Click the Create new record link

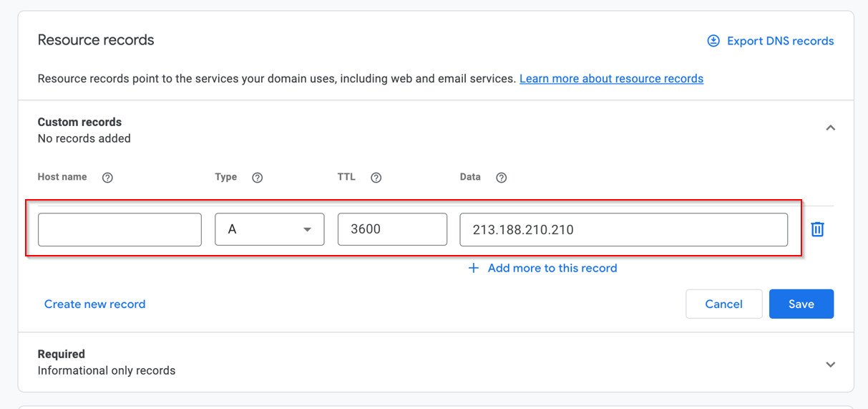(x=94, y=304)
